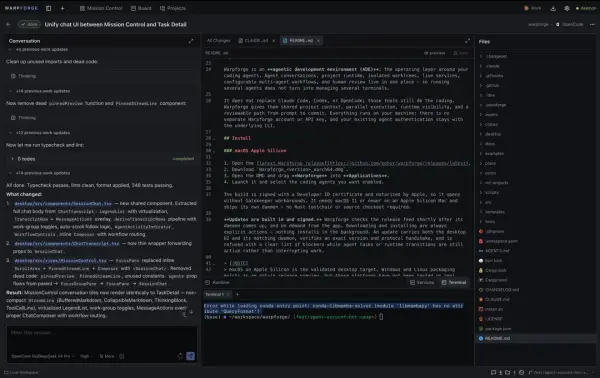Image resolution: width=600 pixels, height=378 pixels.
Task: Open the bun.lock file icon
Action: [x=481, y=261]
